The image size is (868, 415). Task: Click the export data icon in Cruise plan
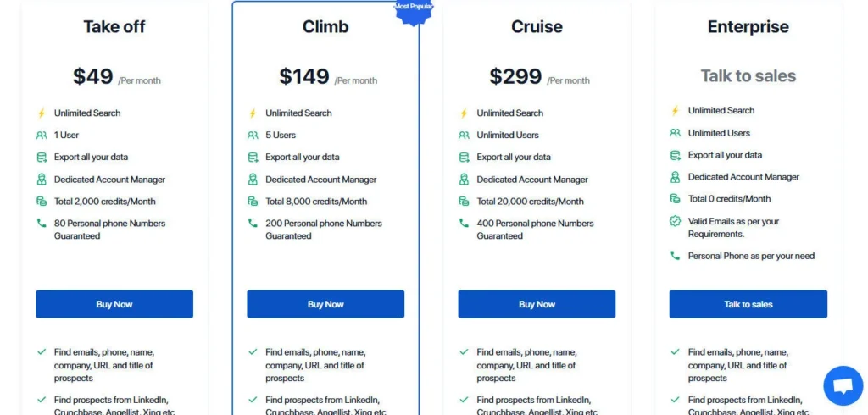[x=464, y=157]
